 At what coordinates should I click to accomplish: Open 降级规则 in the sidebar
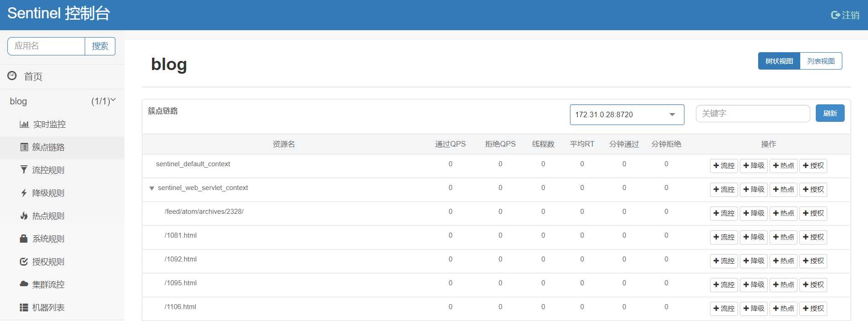coord(48,193)
